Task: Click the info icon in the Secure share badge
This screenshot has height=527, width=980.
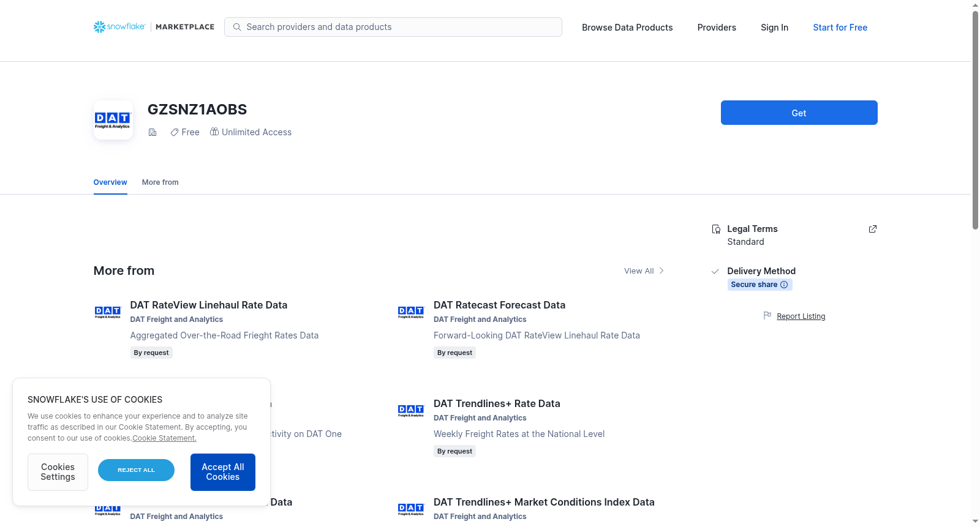Action: pos(784,285)
